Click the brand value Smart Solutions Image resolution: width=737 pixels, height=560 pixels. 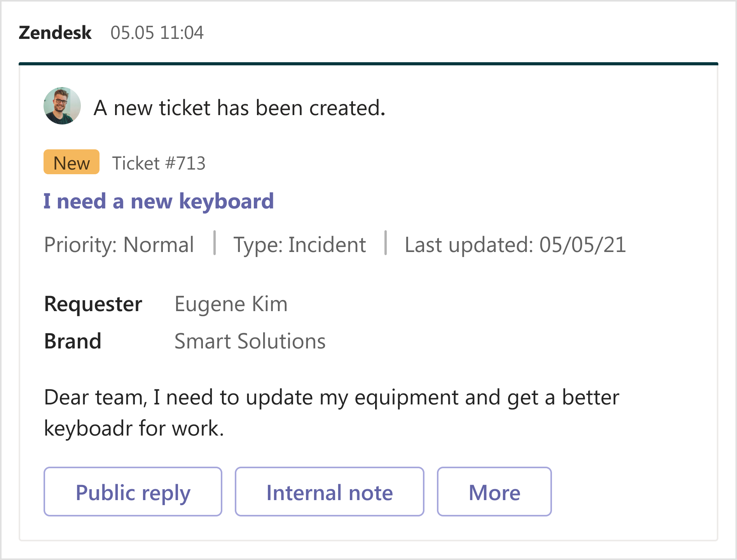(250, 341)
